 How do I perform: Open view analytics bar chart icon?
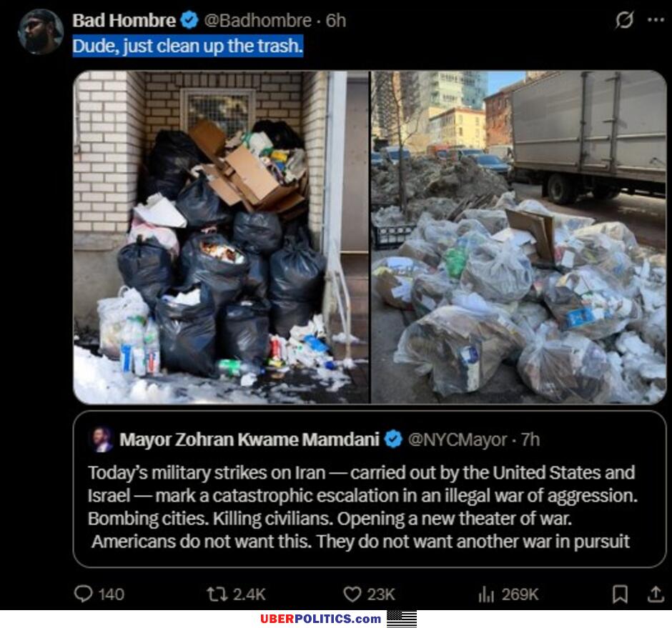486,594
